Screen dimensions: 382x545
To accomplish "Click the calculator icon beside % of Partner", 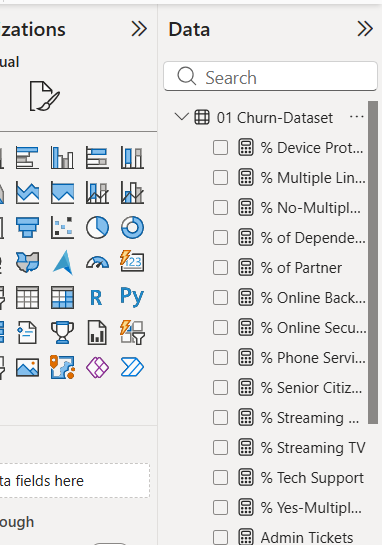I will click(x=246, y=268).
